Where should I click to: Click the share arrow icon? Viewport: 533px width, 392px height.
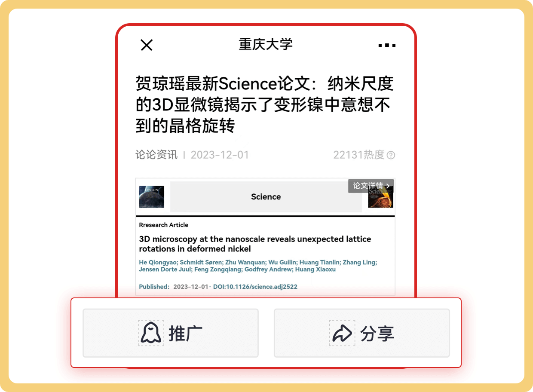(x=342, y=333)
